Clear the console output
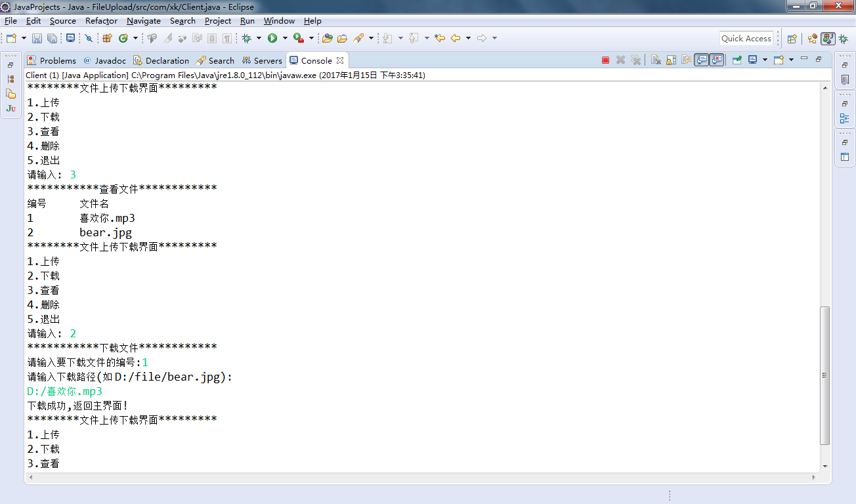Viewport: 856px width, 504px height. (656, 60)
